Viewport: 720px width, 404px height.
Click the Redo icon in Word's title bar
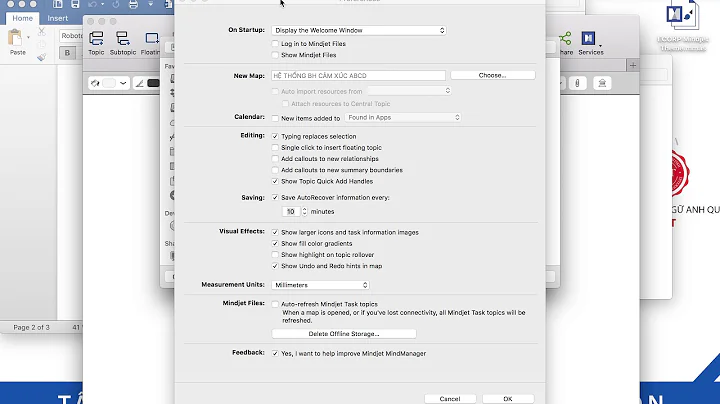pyautogui.click(x=116, y=4)
